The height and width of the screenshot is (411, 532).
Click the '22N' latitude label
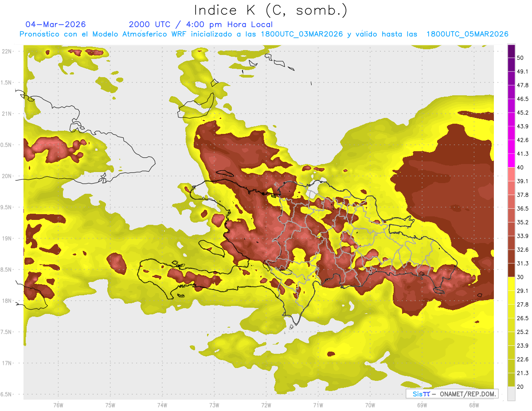click(x=7, y=51)
